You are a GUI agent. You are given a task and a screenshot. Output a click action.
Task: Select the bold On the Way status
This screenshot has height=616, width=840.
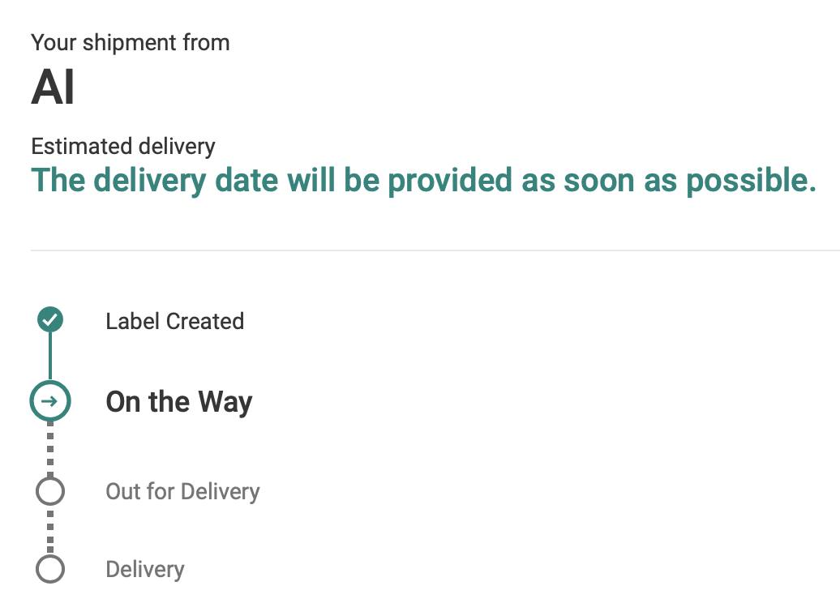[x=179, y=402]
